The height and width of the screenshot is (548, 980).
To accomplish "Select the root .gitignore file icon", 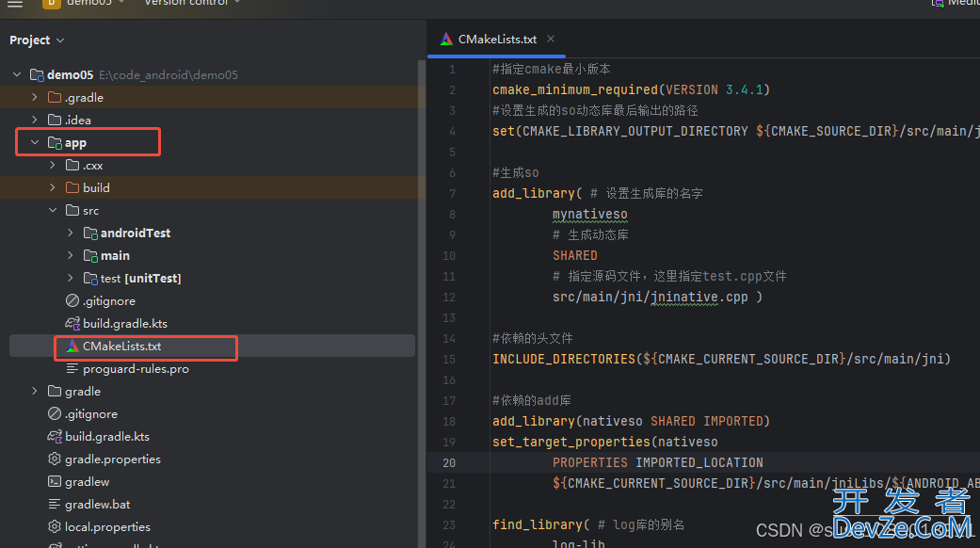I will pyautogui.click(x=55, y=413).
